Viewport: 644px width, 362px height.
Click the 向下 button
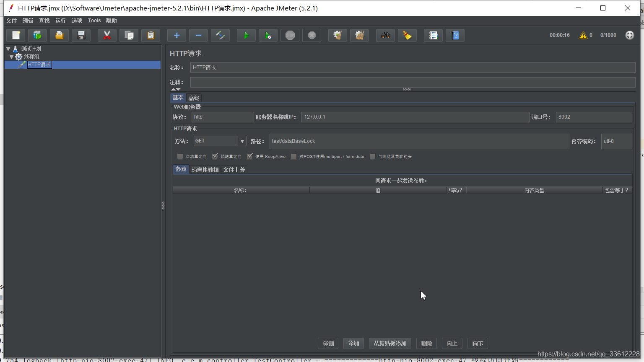point(478,344)
